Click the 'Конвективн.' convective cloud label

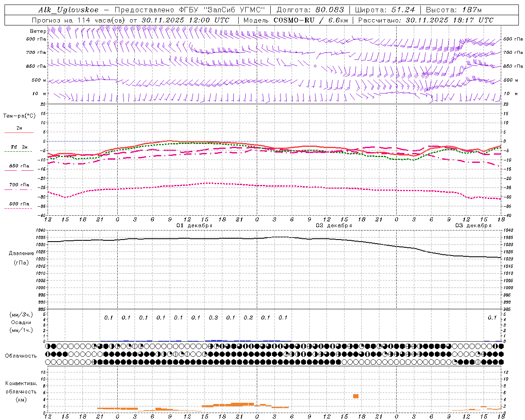(21, 383)
